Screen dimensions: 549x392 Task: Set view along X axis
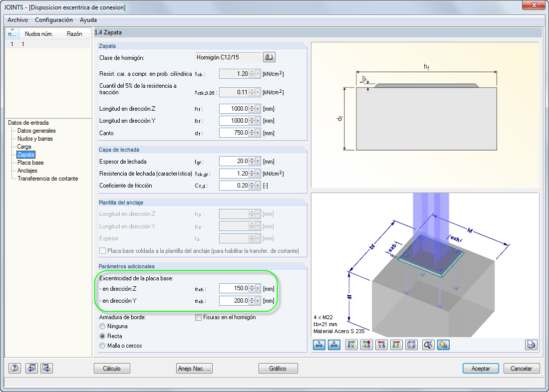tap(351, 345)
